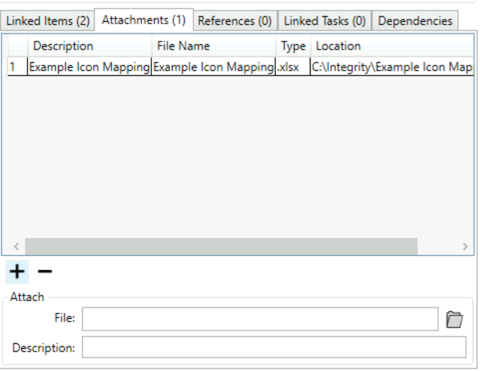Screen dimensions: 480x371
Task: Sort by the Description column header
Action: (89, 46)
